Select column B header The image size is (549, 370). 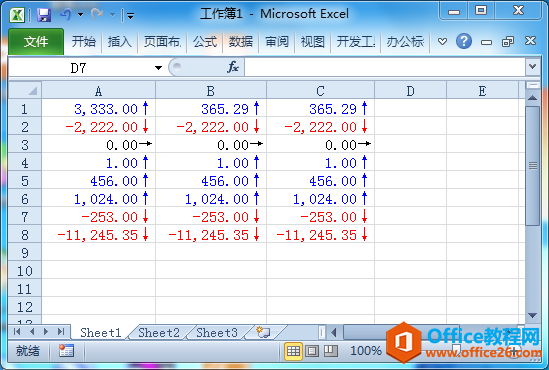click(x=211, y=91)
